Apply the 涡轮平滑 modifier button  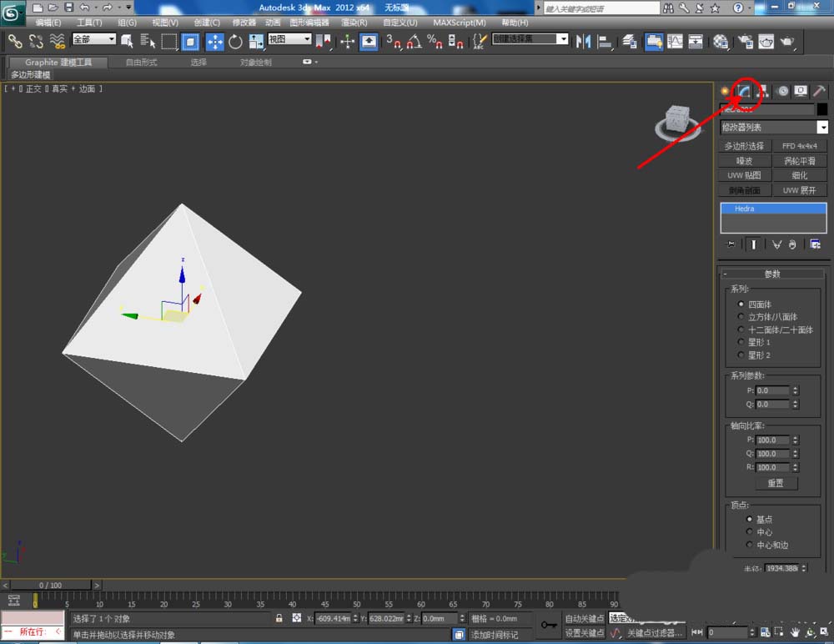[x=799, y=161]
